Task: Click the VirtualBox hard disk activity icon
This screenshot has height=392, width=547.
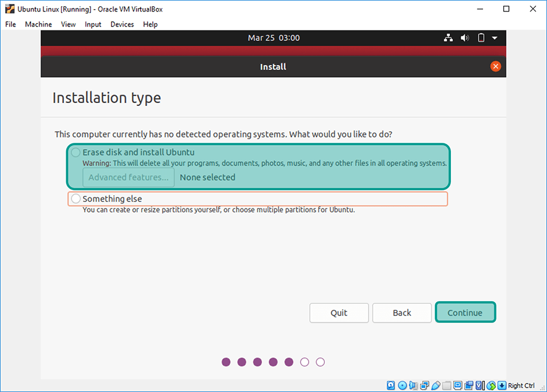Action: point(391,385)
